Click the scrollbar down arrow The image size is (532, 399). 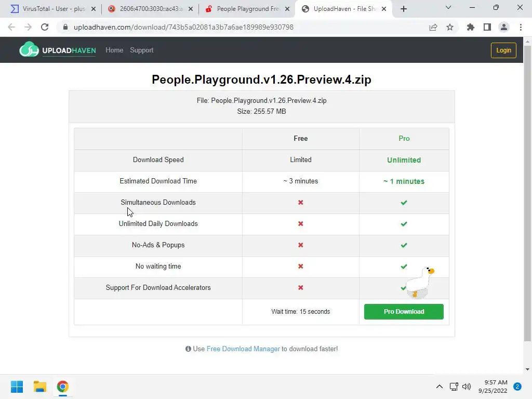pos(527,369)
